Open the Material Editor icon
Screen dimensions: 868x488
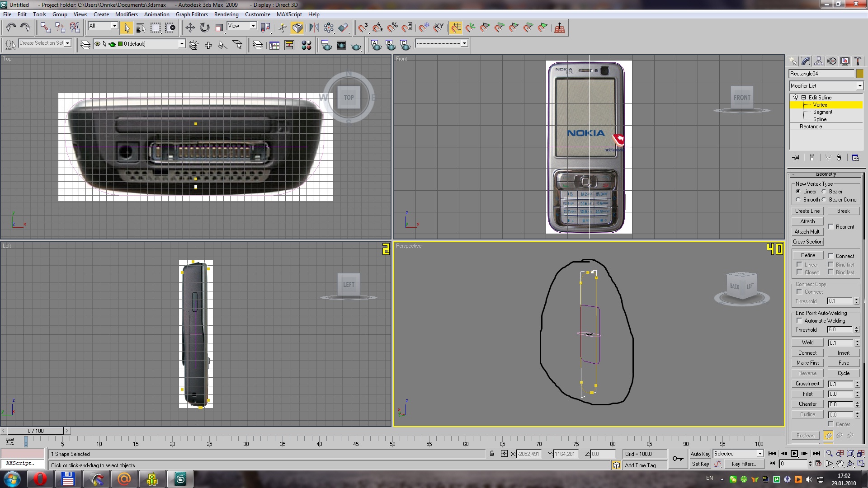pyautogui.click(x=307, y=45)
